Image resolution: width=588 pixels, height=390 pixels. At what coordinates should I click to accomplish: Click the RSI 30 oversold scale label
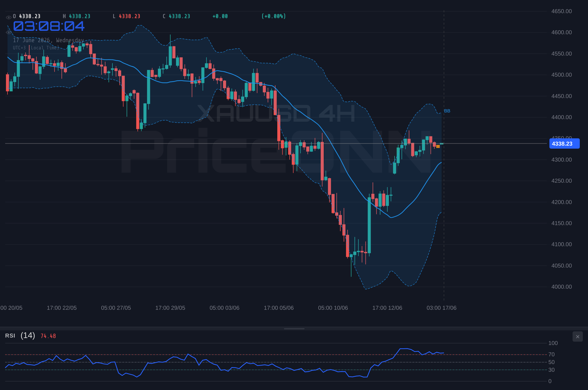click(551, 370)
